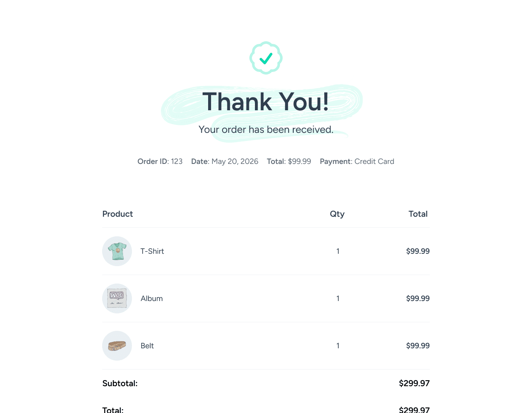Click the Product column header
Image resolution: width=532 pixels, height=413 pixels.
(x=117, y=214)
